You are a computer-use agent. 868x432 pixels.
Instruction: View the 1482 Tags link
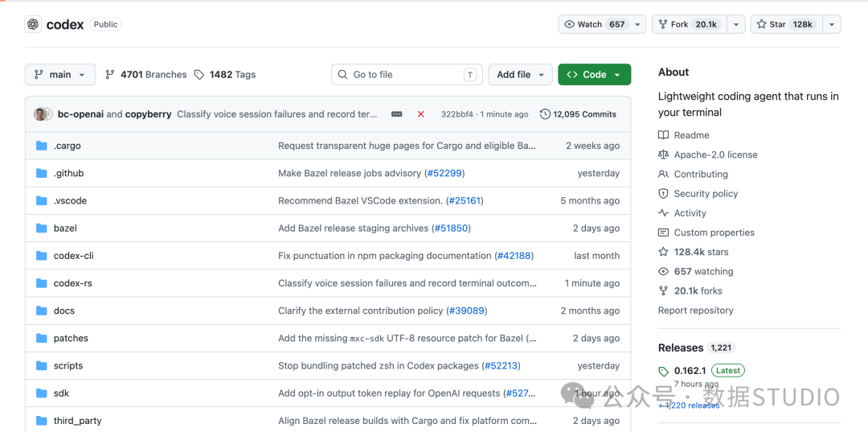tap(225, 74)
